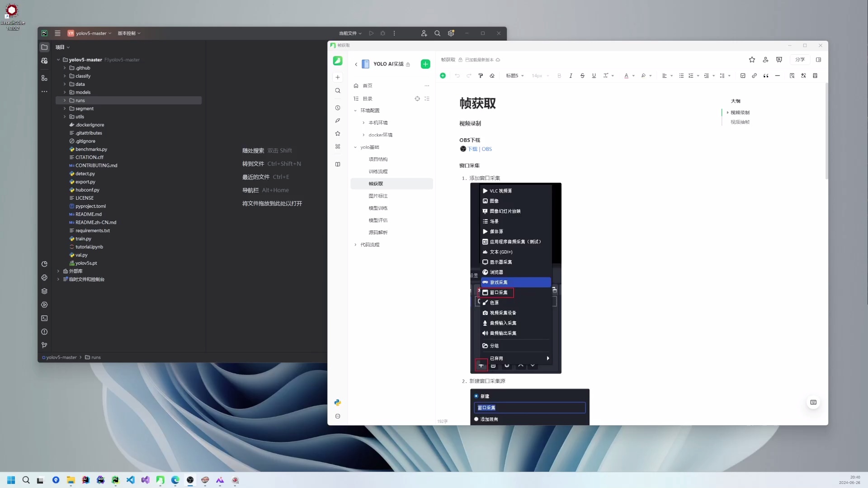
Task: Toggle strikethrough formatting
Action: [x=583, y=75]
